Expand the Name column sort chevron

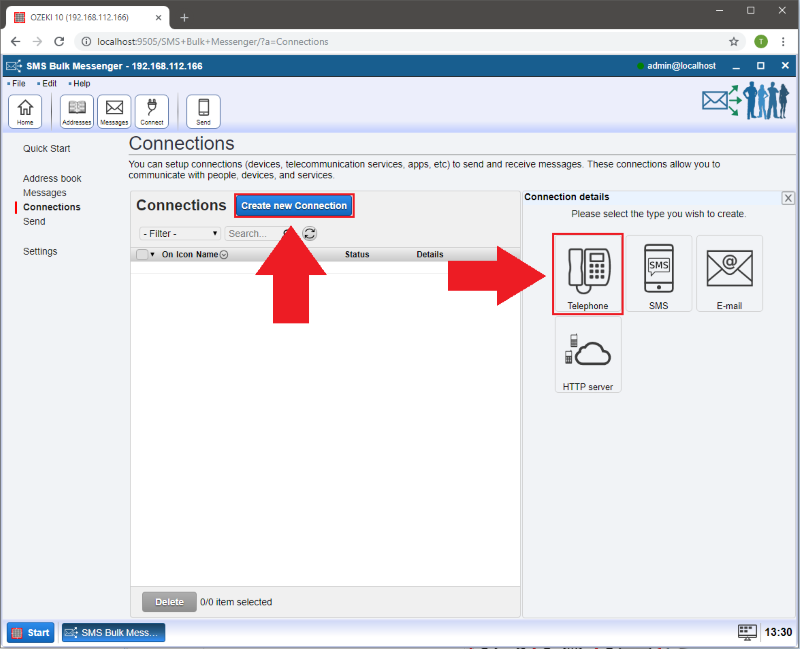pos(224,255)
